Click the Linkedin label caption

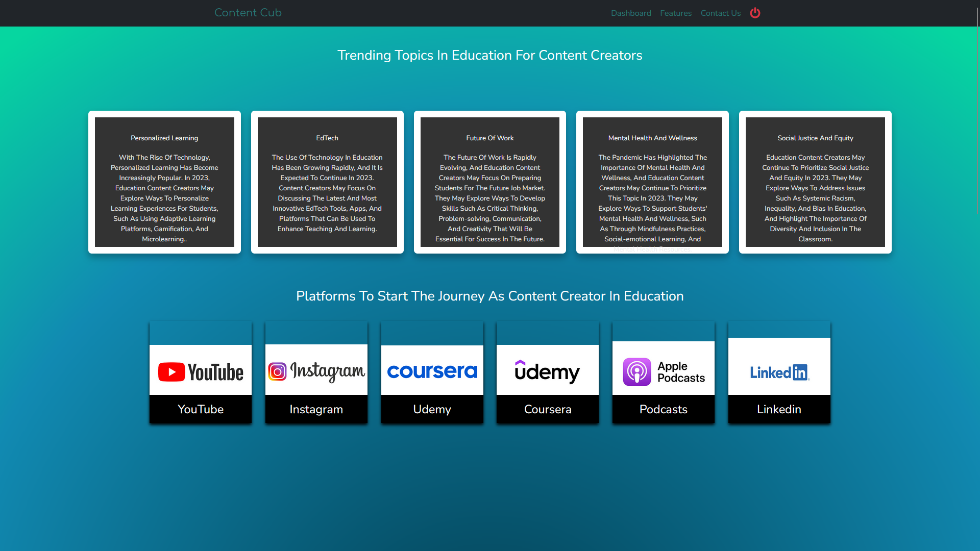[x=779, y=409]
